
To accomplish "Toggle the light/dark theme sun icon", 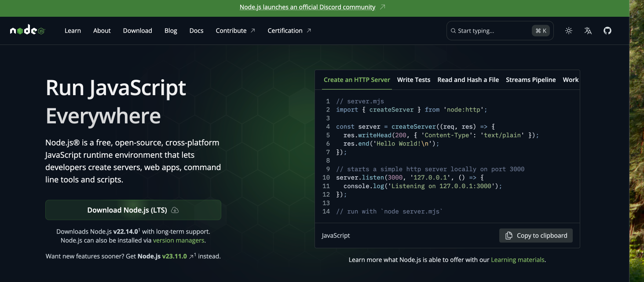I will click(569, 31).
